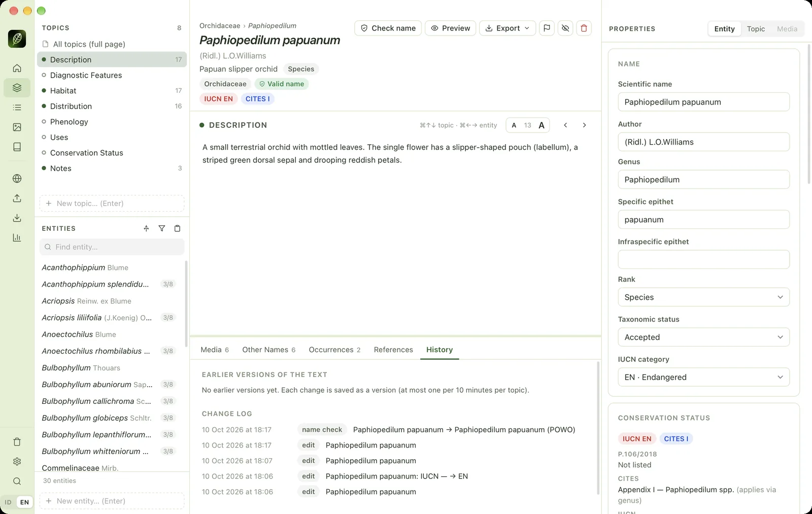
Task: Increase text size with large A
Action: (x=542, y=125)
